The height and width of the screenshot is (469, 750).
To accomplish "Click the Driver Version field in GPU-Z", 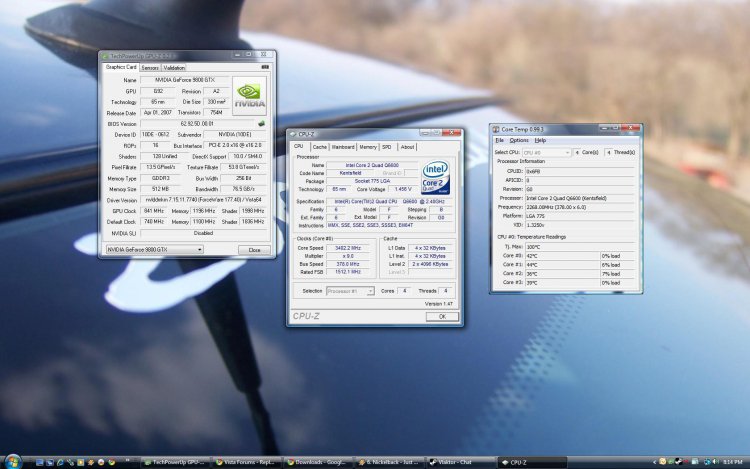I will 203,200.
